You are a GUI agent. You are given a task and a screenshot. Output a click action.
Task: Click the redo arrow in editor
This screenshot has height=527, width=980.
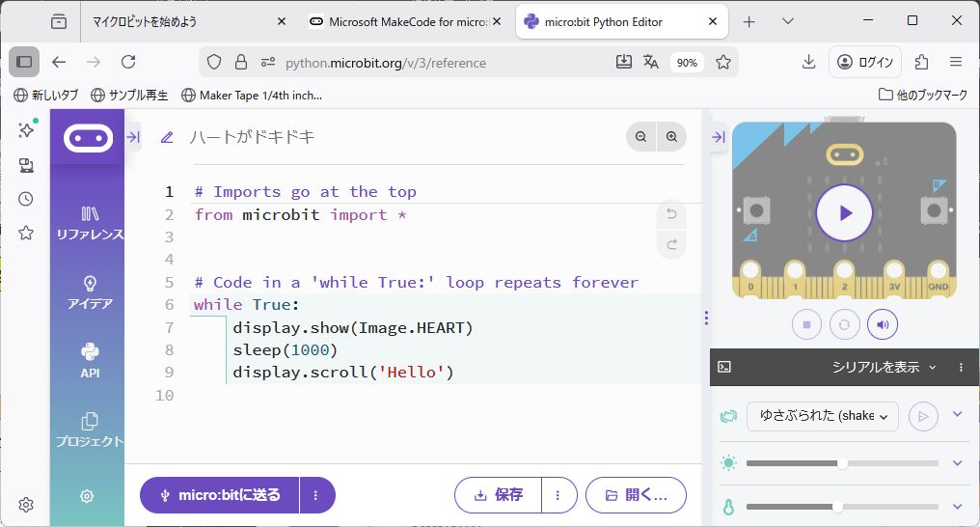click(671, 244)
